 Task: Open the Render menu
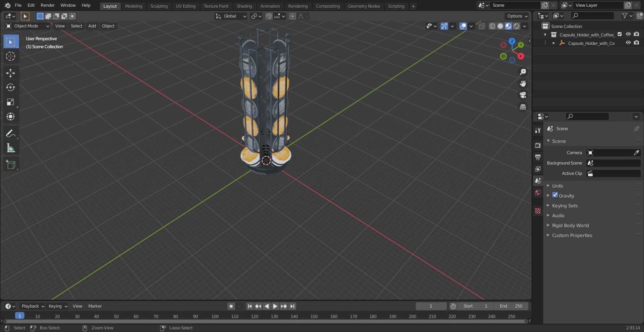coord(48,5)
